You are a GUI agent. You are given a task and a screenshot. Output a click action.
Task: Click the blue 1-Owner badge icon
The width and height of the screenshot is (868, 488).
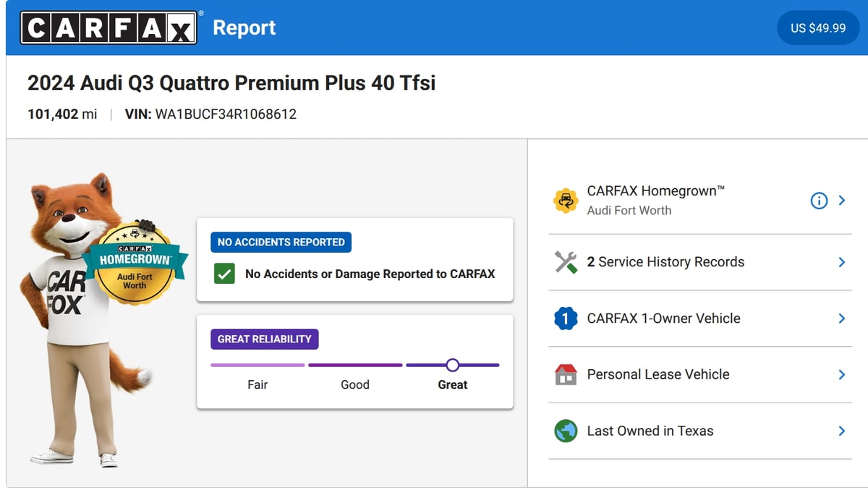pos(566,319)
